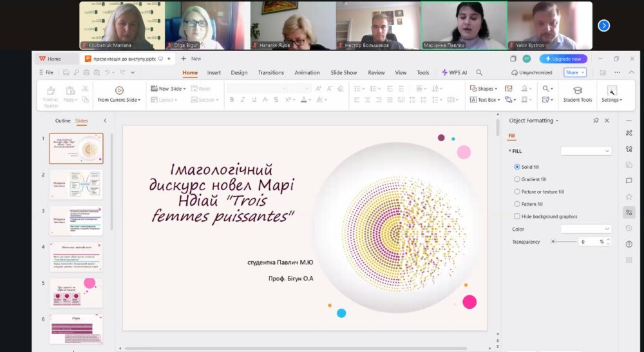
Task: Enable Hide background graphics checkbox
Action: pos(517,217)
